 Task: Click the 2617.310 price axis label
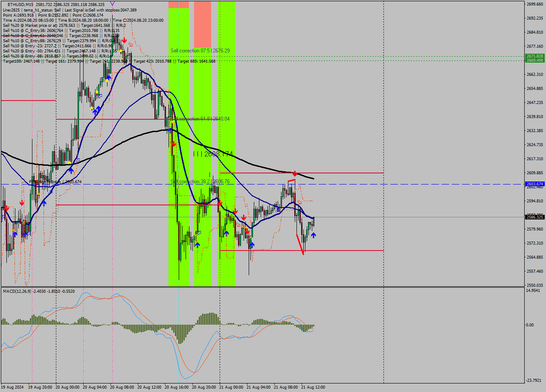pyautogui.click(x=534, y=159)
